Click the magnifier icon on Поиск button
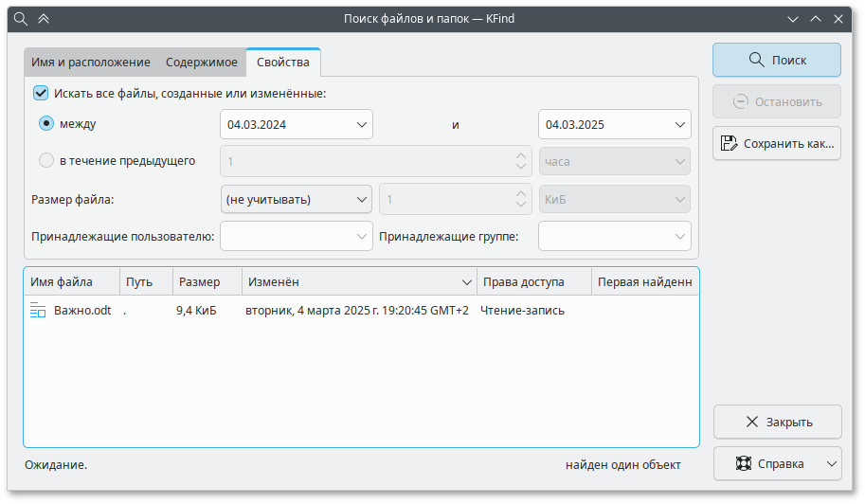This screenshot has height=504, width=865. (756, 60)
